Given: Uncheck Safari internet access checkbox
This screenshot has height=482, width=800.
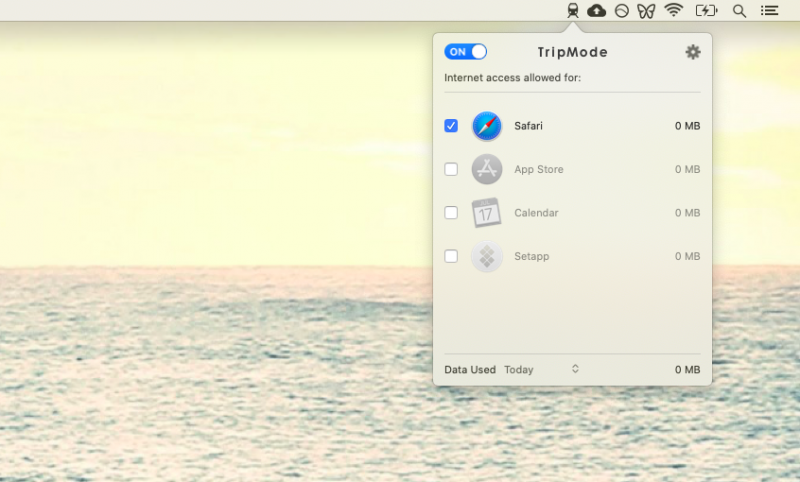Looking at the screenshot, I should point(451,125).
